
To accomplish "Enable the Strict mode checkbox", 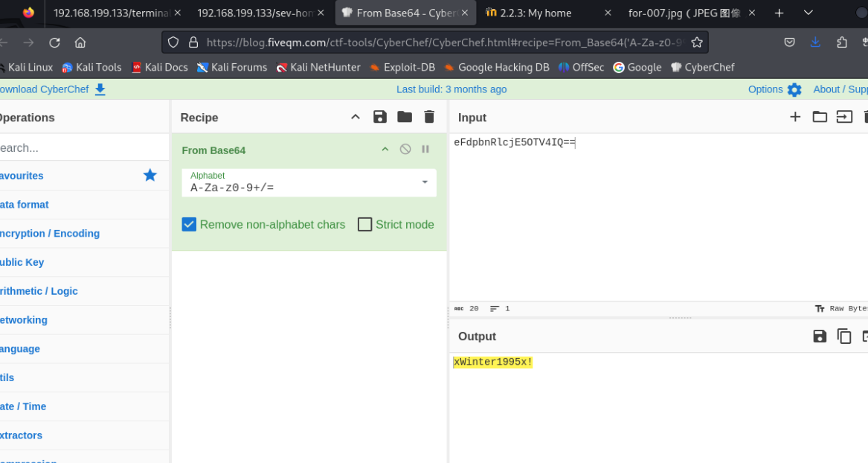I will (x=364, y=225).
